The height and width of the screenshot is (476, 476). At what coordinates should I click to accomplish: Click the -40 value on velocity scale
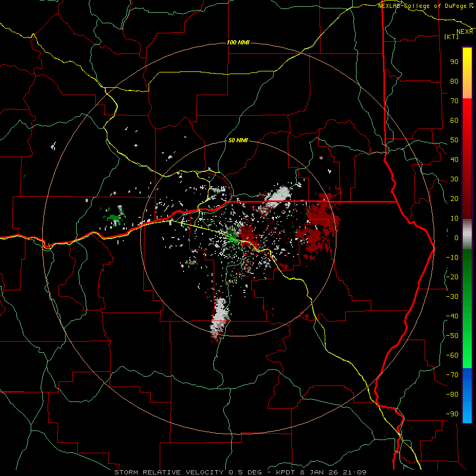point(452,316)
